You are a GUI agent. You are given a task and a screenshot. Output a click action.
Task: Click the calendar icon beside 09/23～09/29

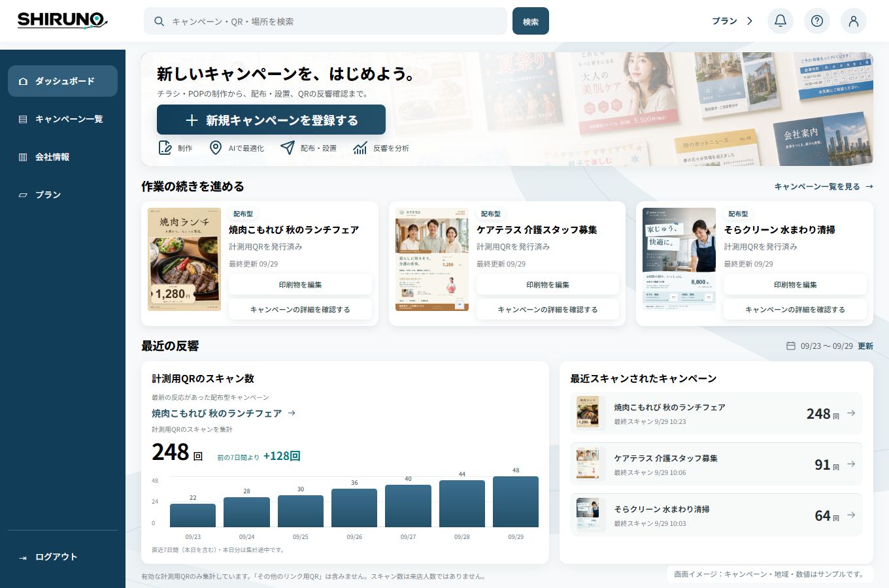[x=791, y=346]
